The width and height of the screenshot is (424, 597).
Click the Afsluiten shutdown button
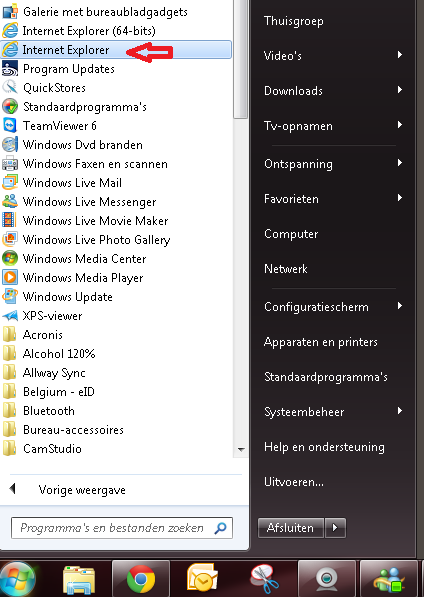pyautogui.click(x=291, y=528)
